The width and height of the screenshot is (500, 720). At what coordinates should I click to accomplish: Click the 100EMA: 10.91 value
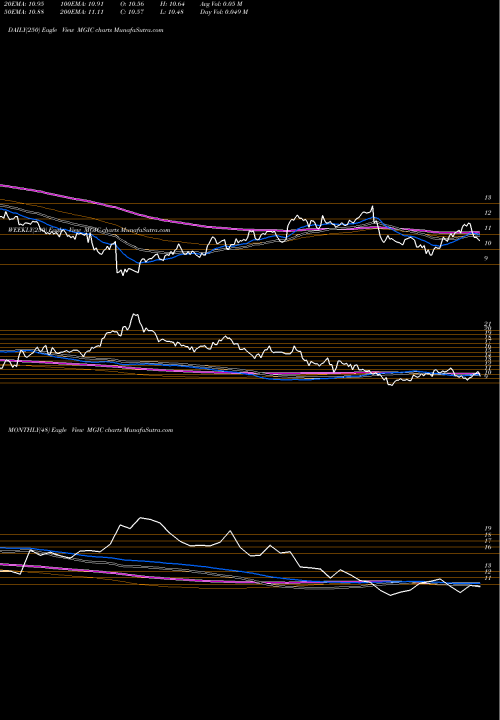pyautogui.click(x=81, y=4)
